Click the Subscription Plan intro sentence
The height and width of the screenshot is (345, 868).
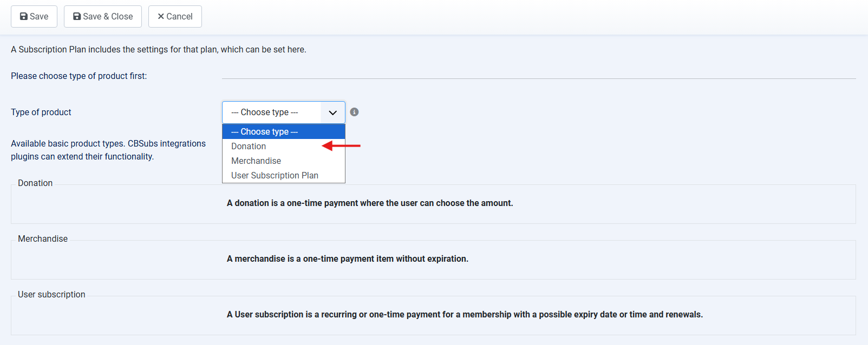click(x=158, y=49)
